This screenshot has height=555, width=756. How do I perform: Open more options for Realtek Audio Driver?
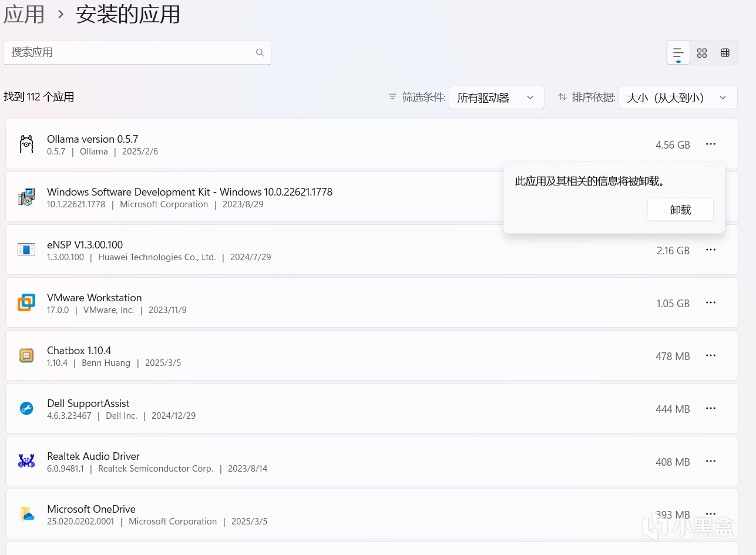pos(711,461)
